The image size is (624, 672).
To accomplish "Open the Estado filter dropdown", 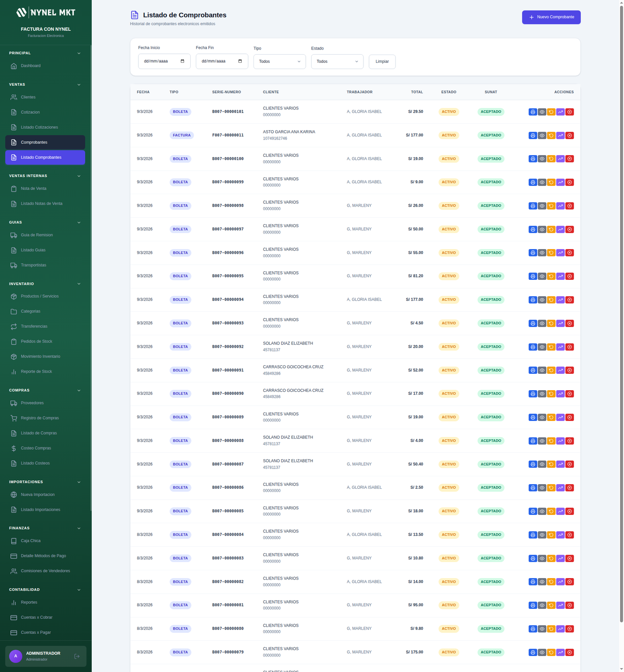I will 337,62.
